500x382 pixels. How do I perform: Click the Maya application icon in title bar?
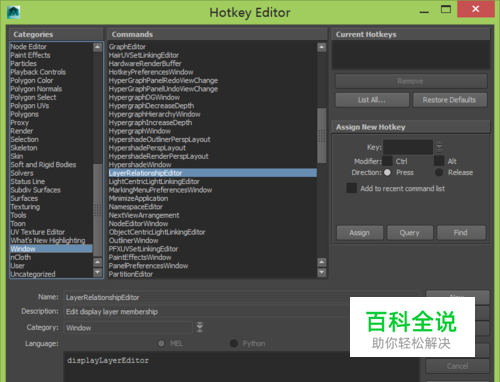14,12
